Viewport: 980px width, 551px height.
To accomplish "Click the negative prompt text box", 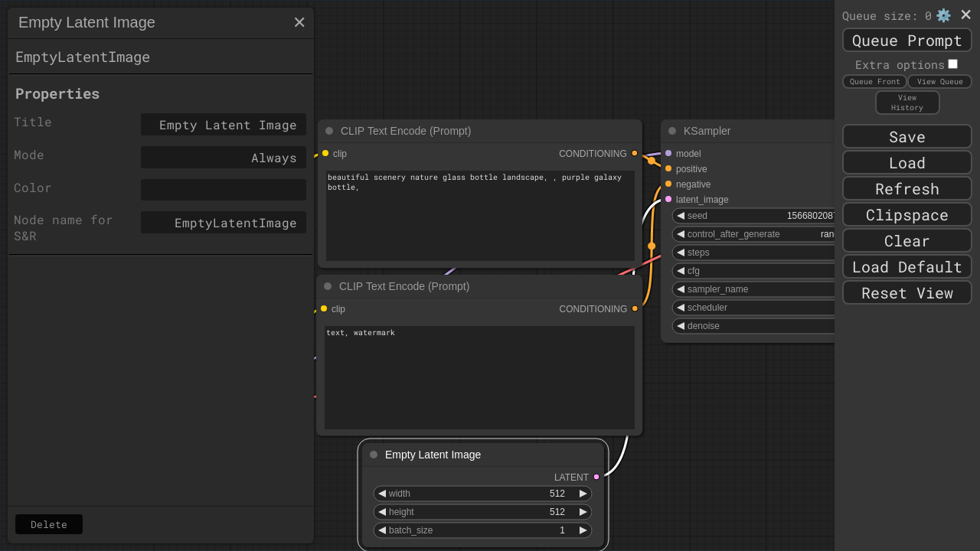I will pos(479,377).
